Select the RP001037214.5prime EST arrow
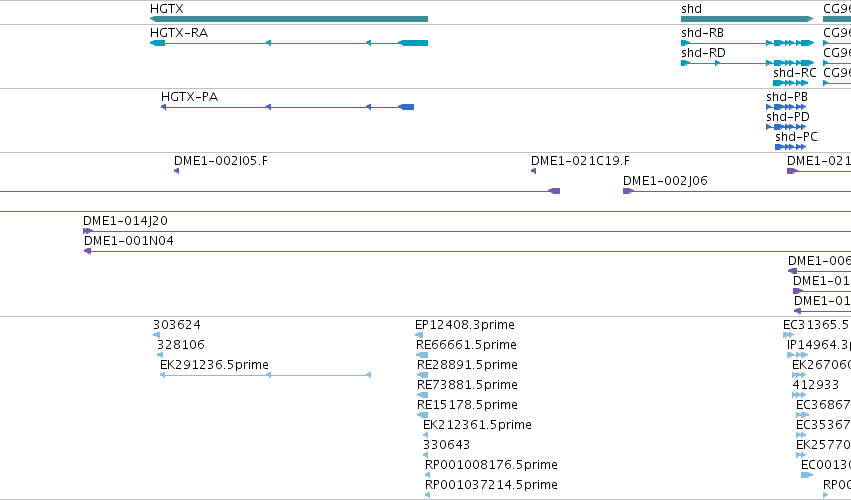 (x=428, y=495)
